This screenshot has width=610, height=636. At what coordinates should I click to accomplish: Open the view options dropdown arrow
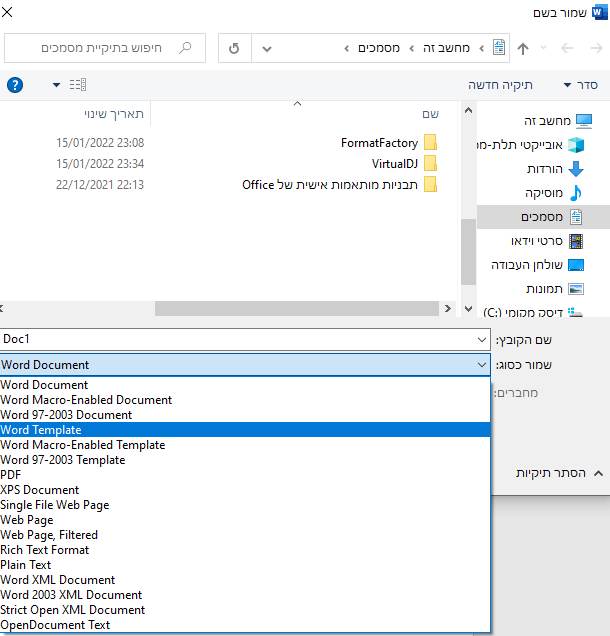coord(56,85)
